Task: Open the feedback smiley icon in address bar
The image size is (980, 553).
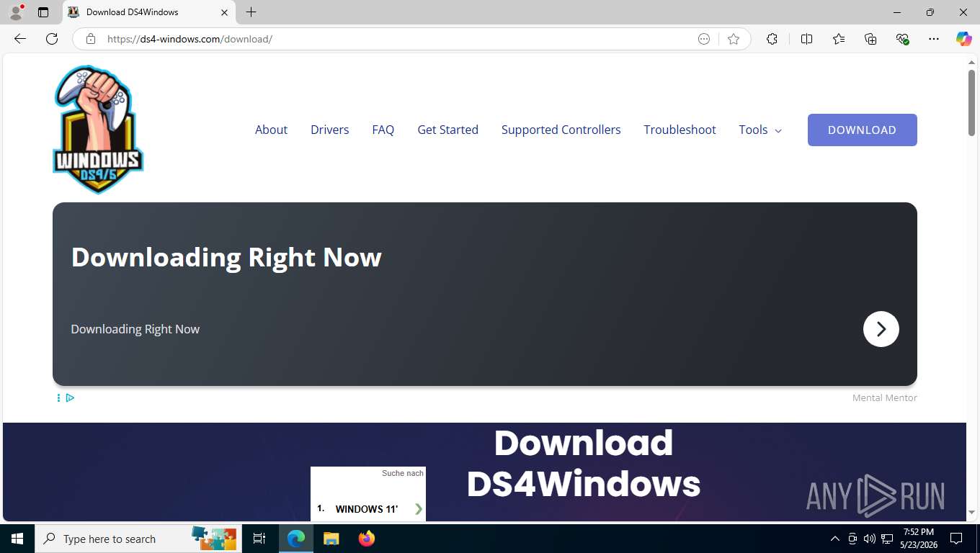Action: pos(704,39)
